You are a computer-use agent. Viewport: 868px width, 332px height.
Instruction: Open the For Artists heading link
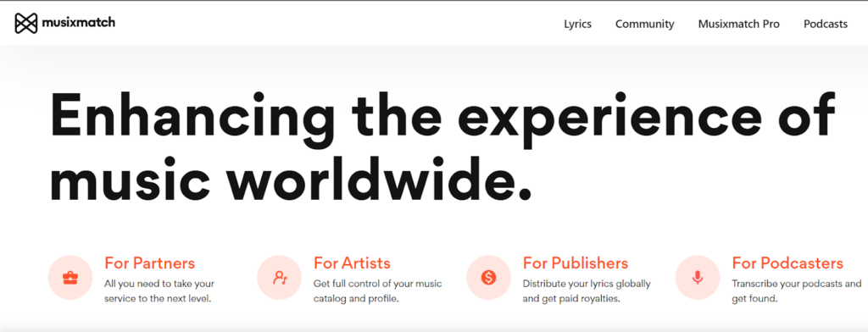[x=352, y=263]
